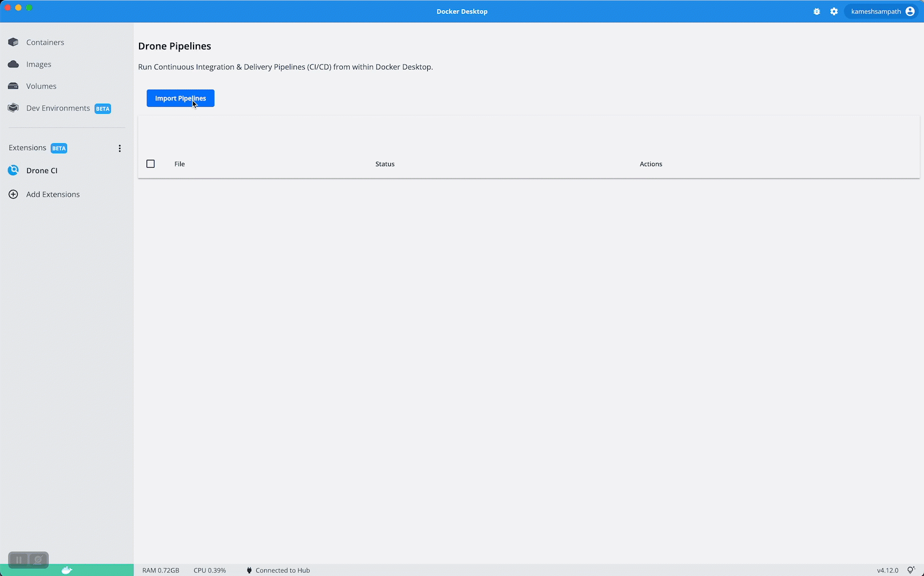The height and width of the screenshot is (576, 924).
Task: Click BETA badge next to Dev Environments
Action: tap(103, 108)
